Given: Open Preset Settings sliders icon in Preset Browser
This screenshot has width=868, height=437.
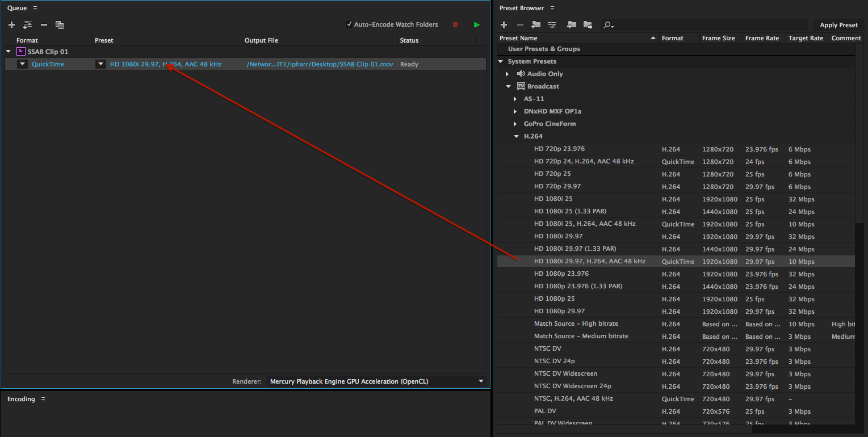Looking at the screenshot, I should [552, 25].
